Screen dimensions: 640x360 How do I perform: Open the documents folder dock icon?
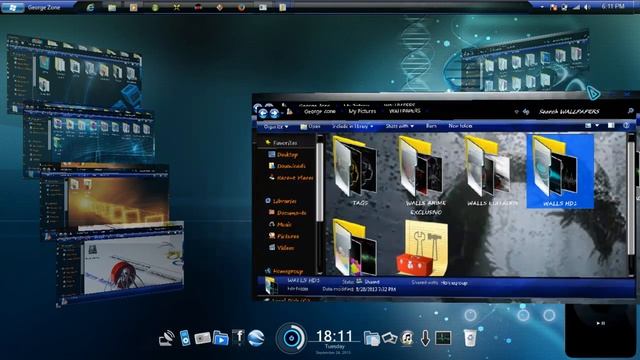coord(371,338)
